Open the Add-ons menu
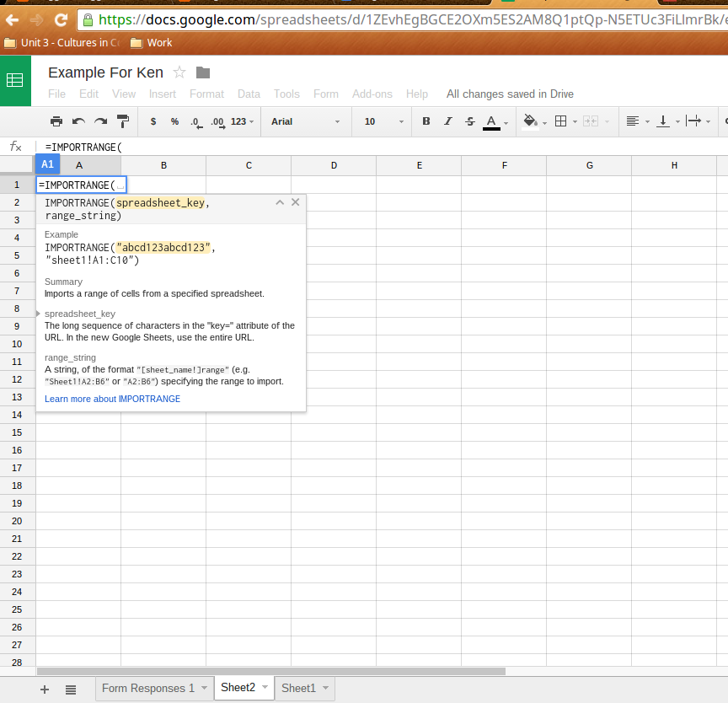 click(372, 94)
